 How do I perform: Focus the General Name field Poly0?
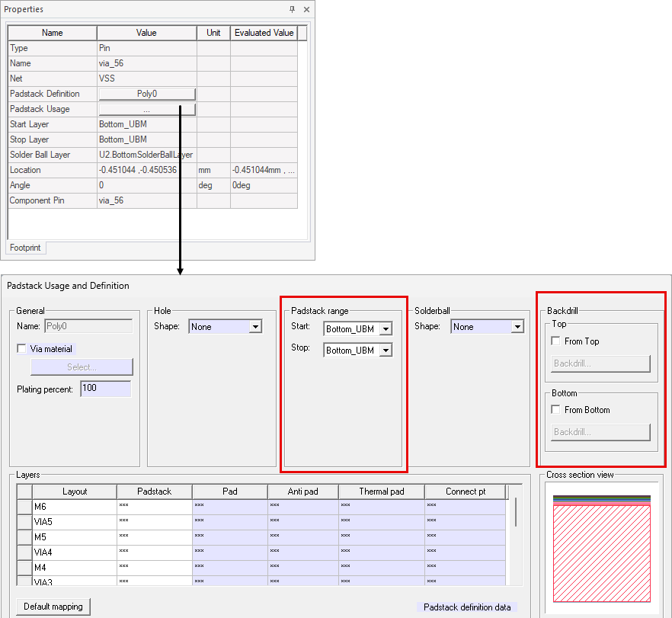[88, 326]
